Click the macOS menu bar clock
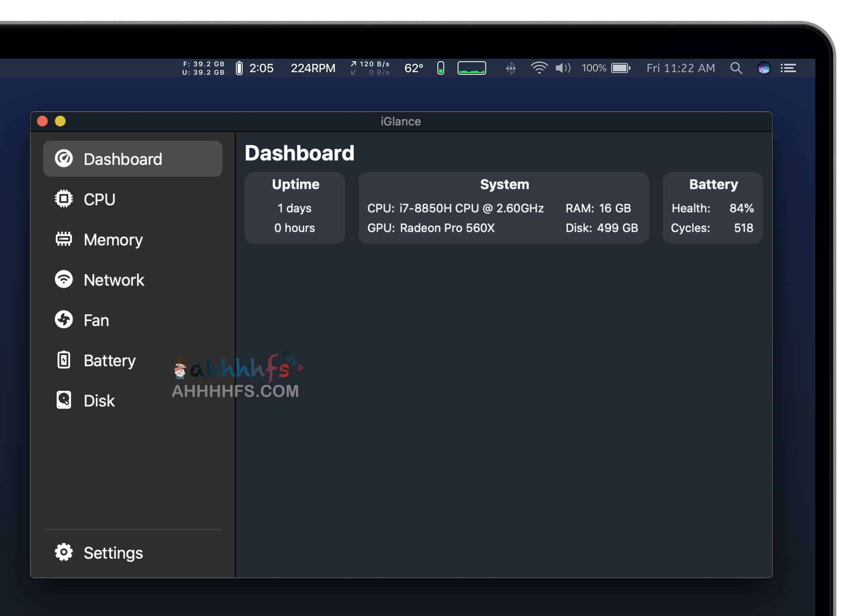 coord(682,67)
